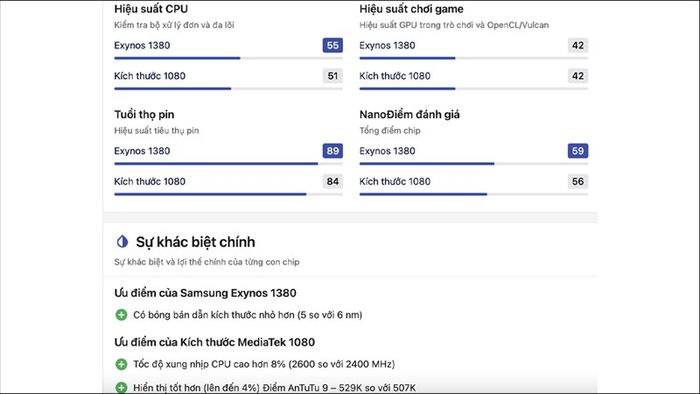Image resolution: width=700 pixels, height=394 pixels.
Task: Click the green plus icon for CPU clock speed
Action: [x=121, y=364]
